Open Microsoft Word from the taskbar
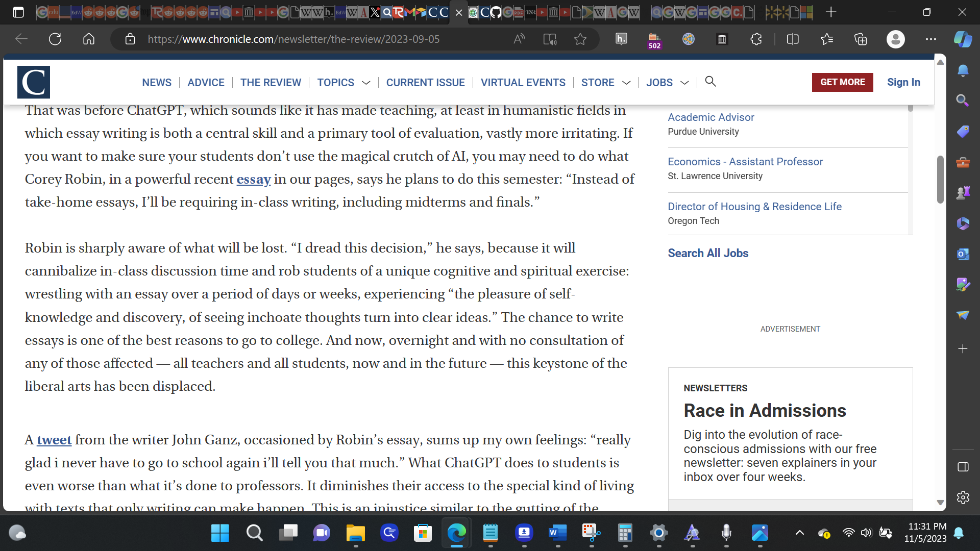Viewport: 980px width, 551px height. [557, 534]
